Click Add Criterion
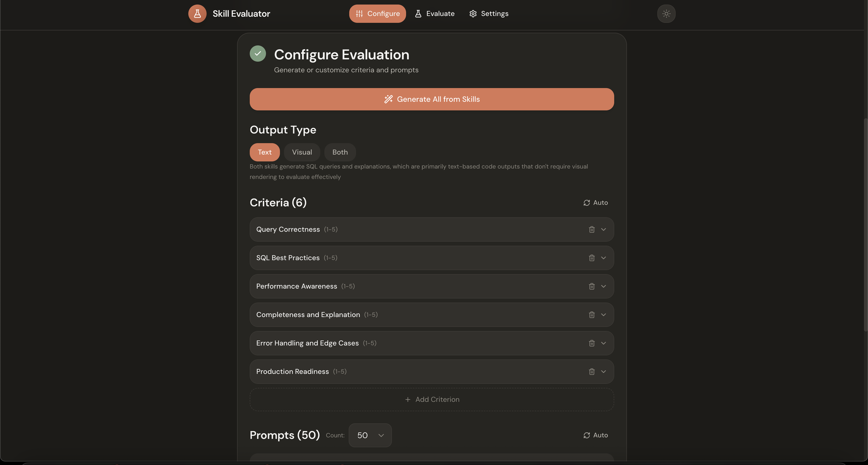This screenshot has width=868, height=465. (432, 399)
